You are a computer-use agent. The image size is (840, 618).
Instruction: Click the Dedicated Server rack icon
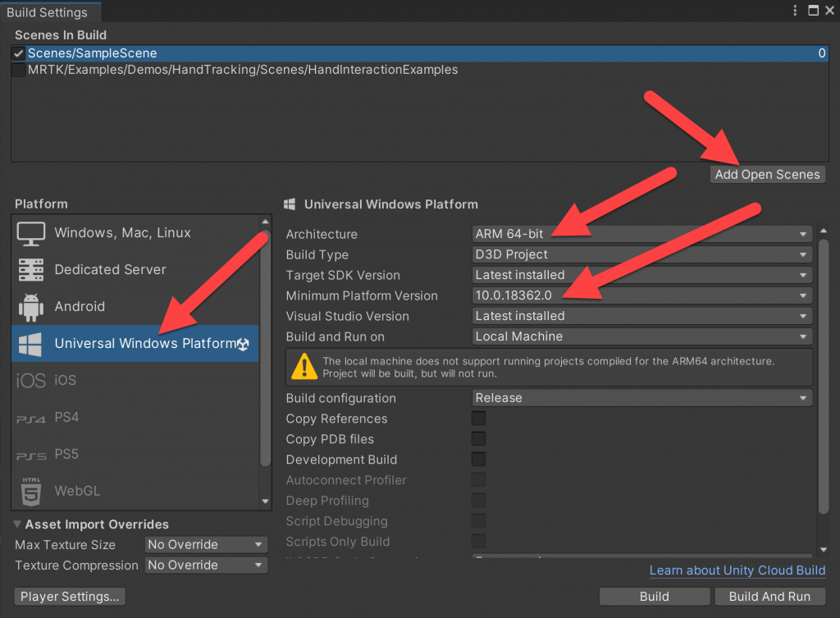[30, 269]
